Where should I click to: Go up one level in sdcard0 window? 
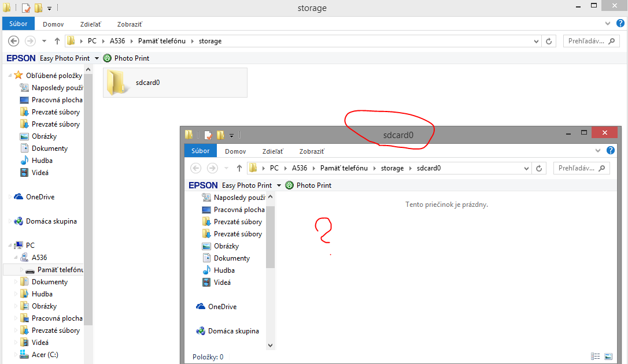pos(239,168)
